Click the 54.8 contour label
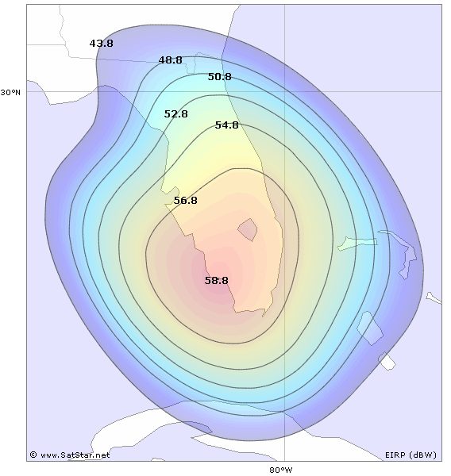 click(227, 125)
